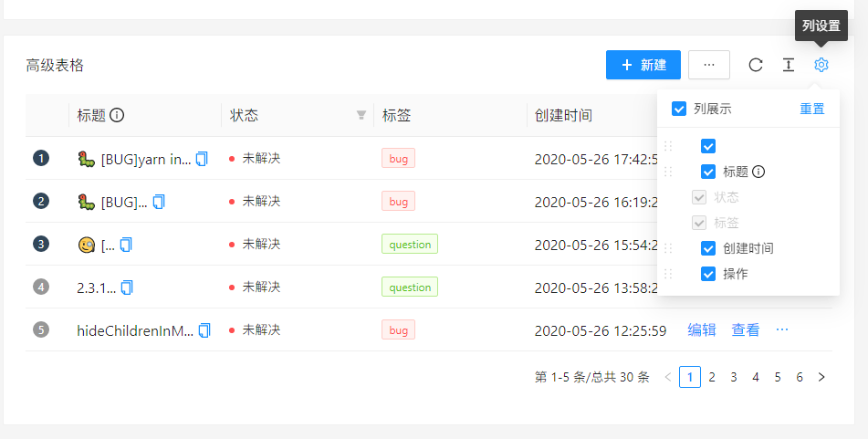Screen dimensions: 868x439
Task: Toggle the 列展示 select-all checkbox
Action: coord(679,110)
